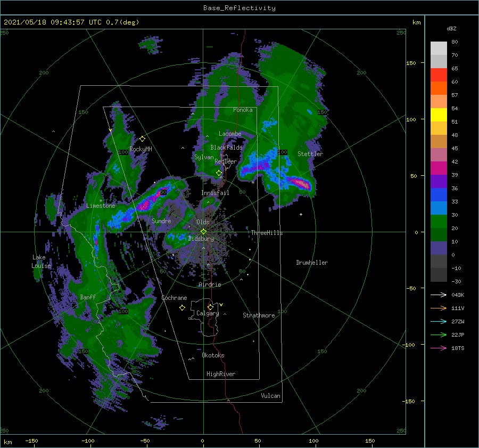Pick the magenta 42 dBZ color swatch

pos(439,168)
